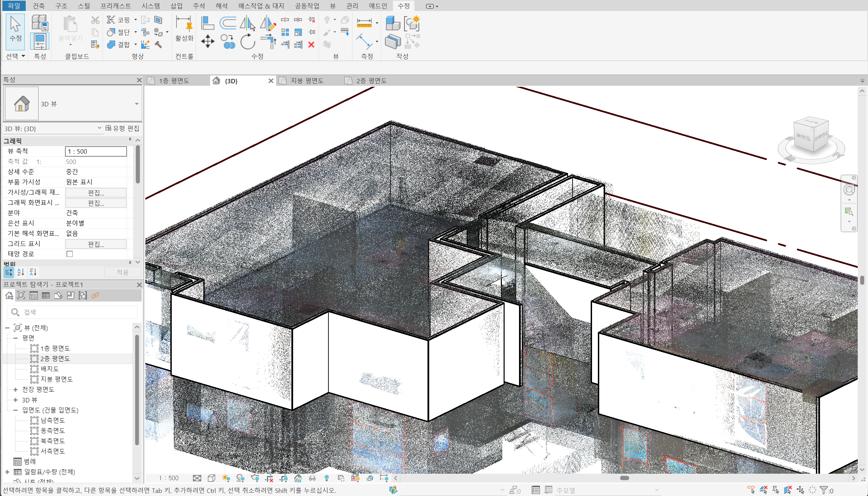This screenshot has height=496, width=868.
Task: Toggle the Sun Path (태양 경로) checkbox
Action: click(70, 254)
